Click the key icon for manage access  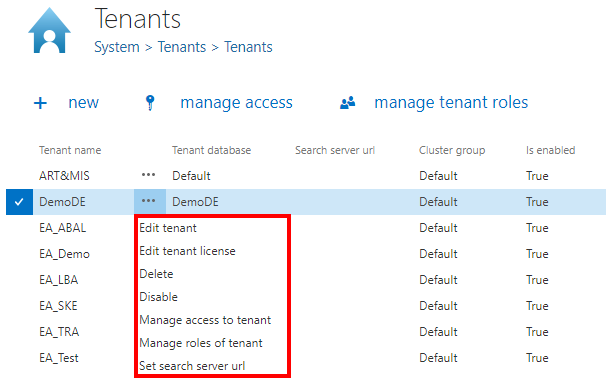coord(150,103)
